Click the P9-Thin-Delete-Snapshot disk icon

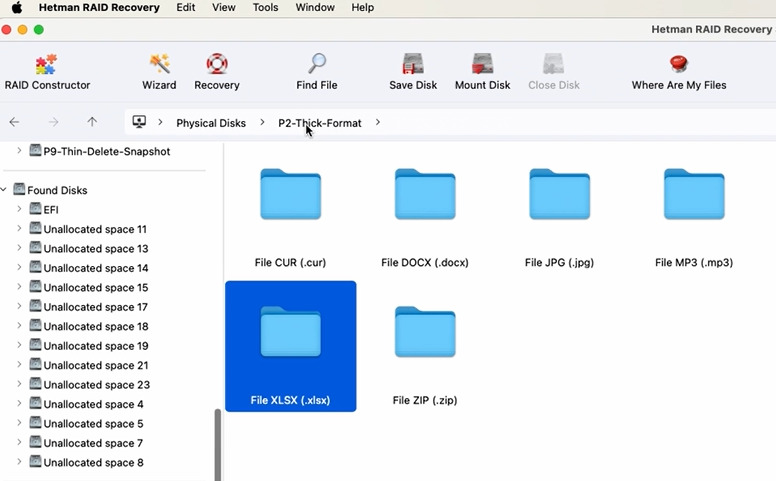35,150
